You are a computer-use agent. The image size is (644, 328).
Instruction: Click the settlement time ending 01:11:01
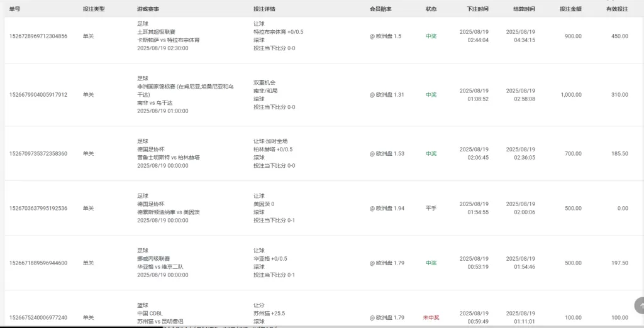pyautogui.click(x=520, y=317)
